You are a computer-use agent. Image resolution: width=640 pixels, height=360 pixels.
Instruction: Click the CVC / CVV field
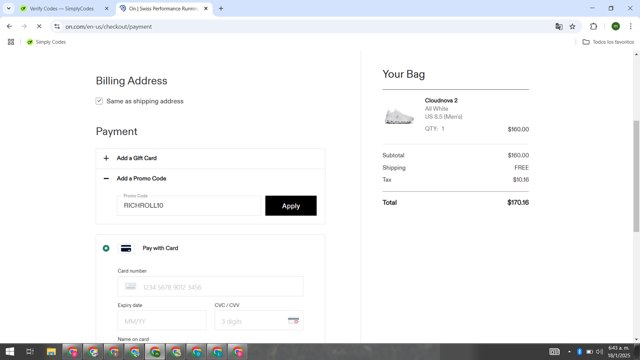[259, 321]
